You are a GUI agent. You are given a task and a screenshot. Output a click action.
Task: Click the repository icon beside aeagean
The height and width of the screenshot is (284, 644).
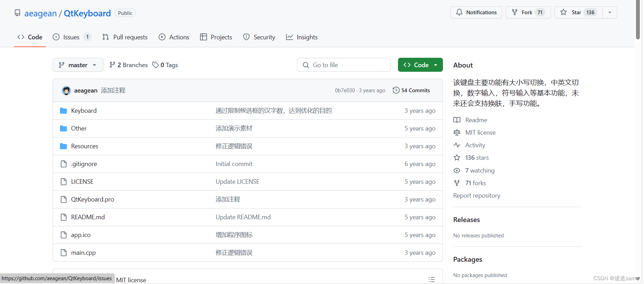coord(17,13)
